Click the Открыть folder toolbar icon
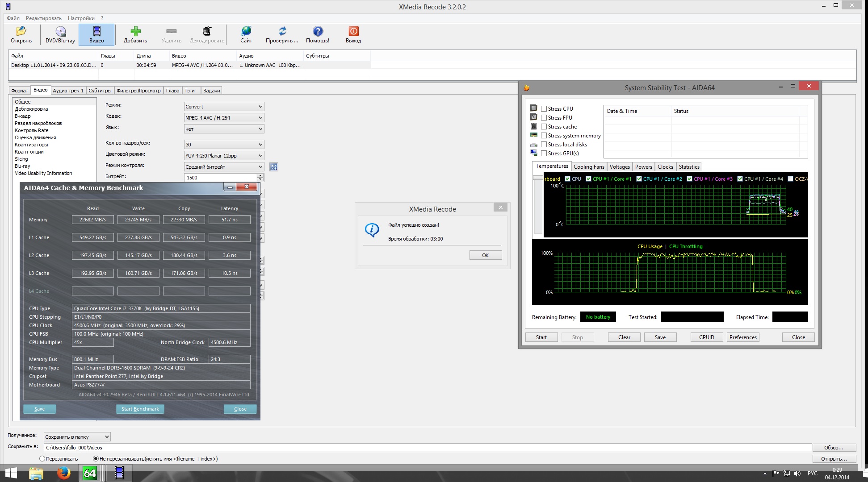This screenshot has height=482, width=868. point(21,32)
